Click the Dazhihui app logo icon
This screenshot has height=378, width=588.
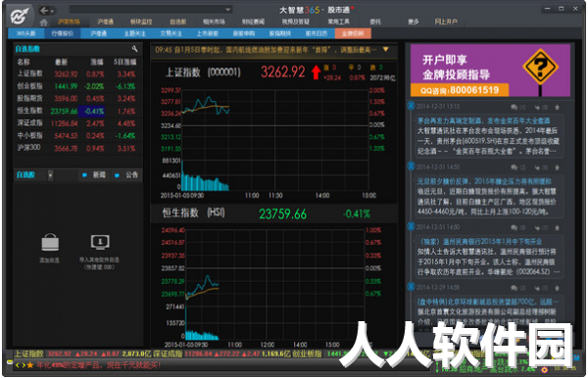20,16
